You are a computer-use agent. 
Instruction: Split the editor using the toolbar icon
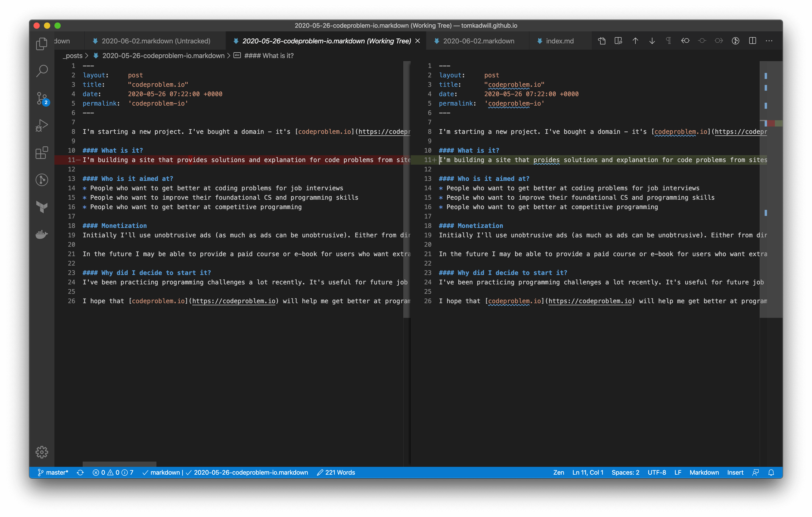752,41
